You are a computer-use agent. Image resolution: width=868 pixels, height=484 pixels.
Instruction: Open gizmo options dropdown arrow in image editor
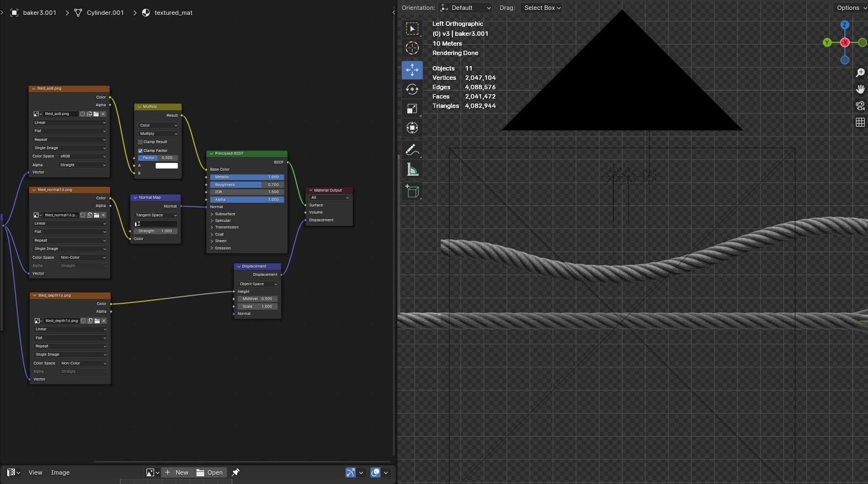361,472
